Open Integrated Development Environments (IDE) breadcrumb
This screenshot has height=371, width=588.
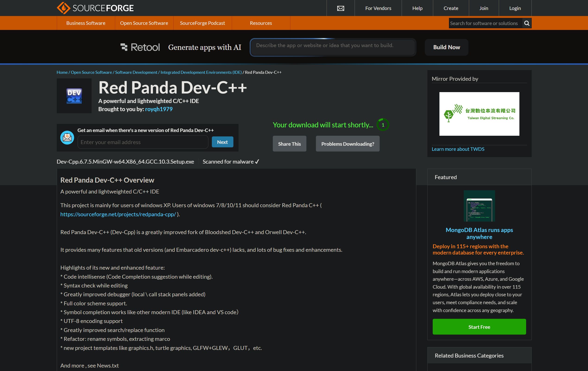tap(201, 72)
